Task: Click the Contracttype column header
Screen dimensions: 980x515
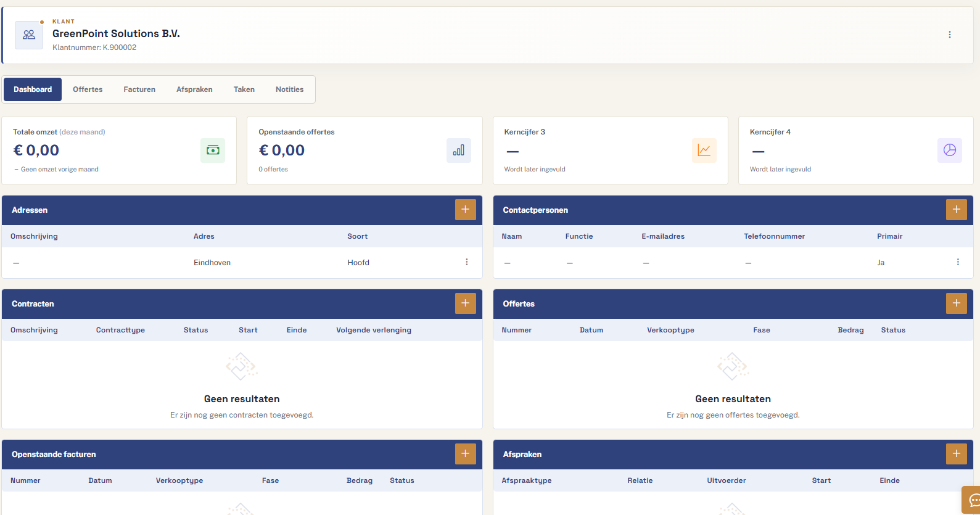Action: tap(120, 330)
